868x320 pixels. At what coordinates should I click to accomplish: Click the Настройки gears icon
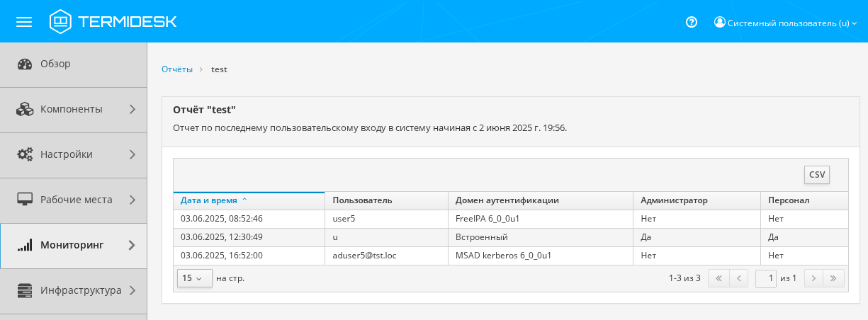click(25, 154)
